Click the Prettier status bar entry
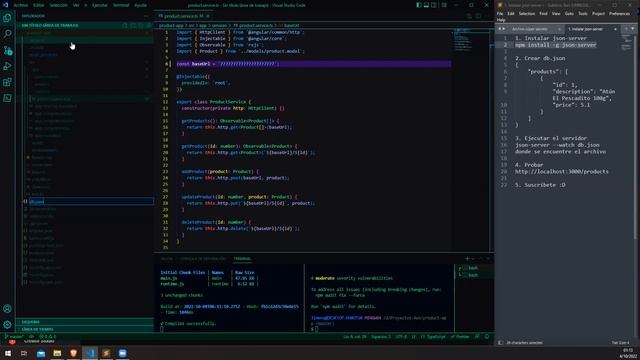 (460, 337)
